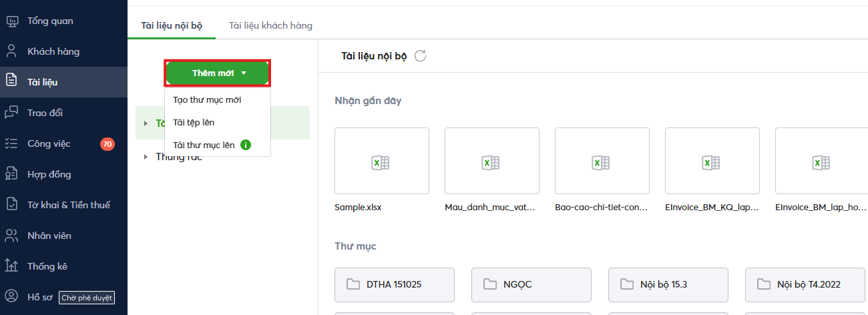
Task: Click the Hợp đồng contract icon
Action: click(11, 174)
